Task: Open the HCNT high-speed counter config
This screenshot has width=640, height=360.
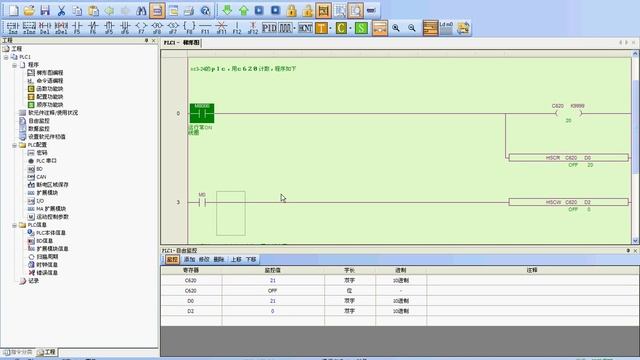Action: point(305,28)
